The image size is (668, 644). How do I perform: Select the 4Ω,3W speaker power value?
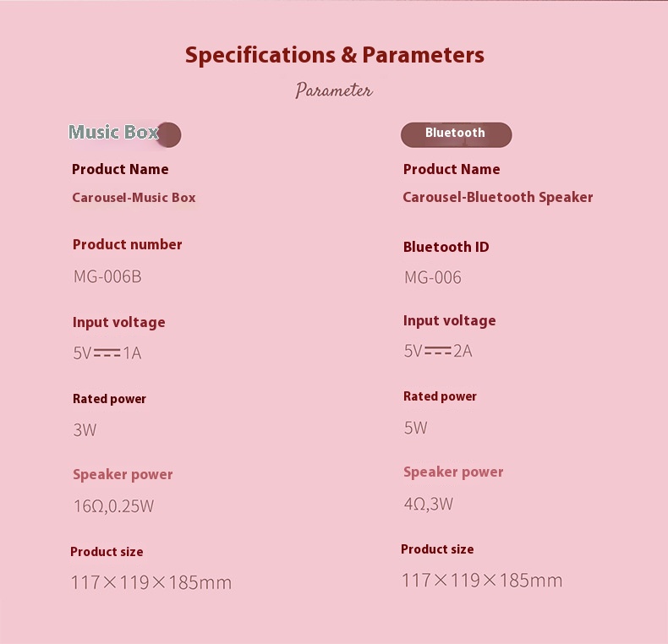[428, 505]
